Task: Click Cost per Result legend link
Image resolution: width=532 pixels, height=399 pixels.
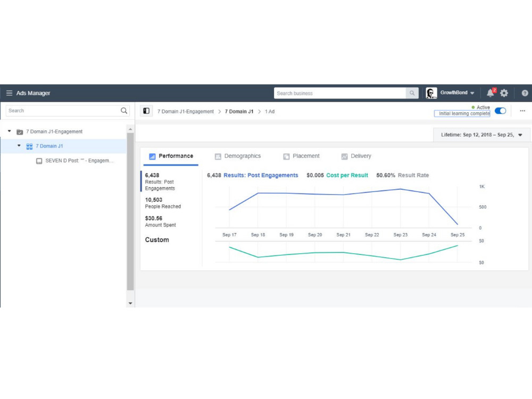Action: pyautogui.click(x=347, y=176)
